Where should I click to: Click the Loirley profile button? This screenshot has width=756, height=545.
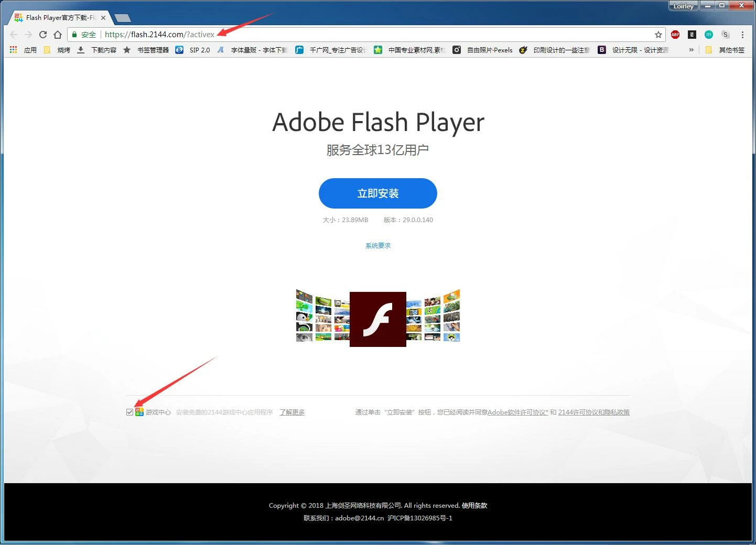click(684, 6)
